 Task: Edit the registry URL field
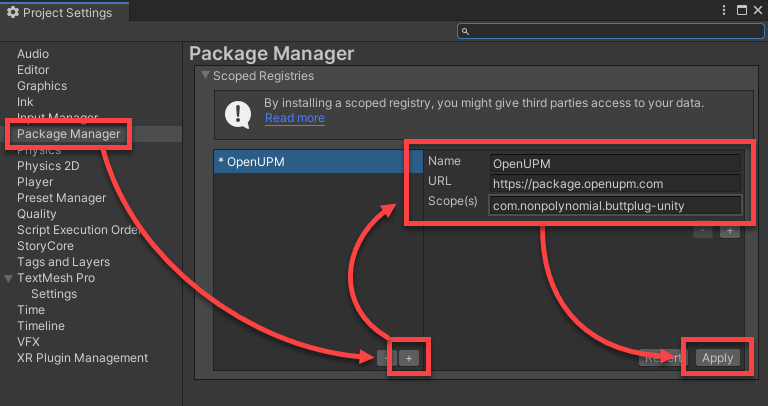(x=615, y=184)
